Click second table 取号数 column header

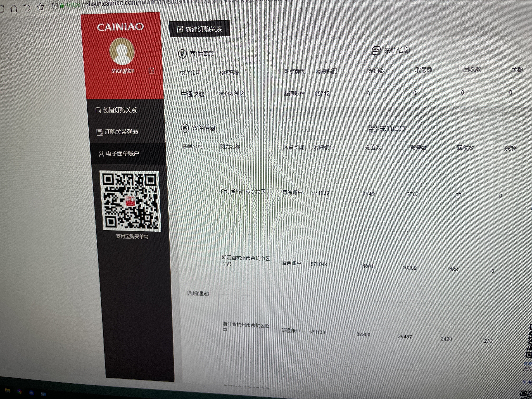tap(418, 148)
